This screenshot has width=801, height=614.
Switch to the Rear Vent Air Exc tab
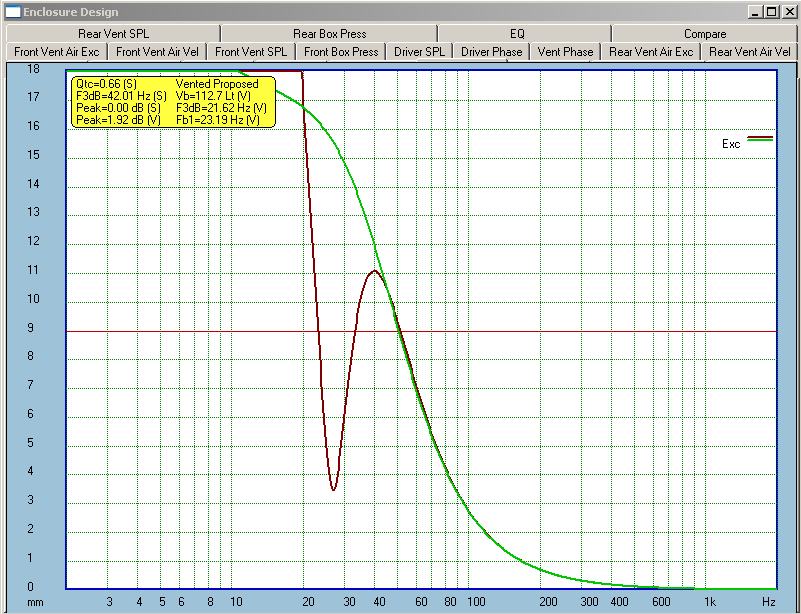pos(650,51)
